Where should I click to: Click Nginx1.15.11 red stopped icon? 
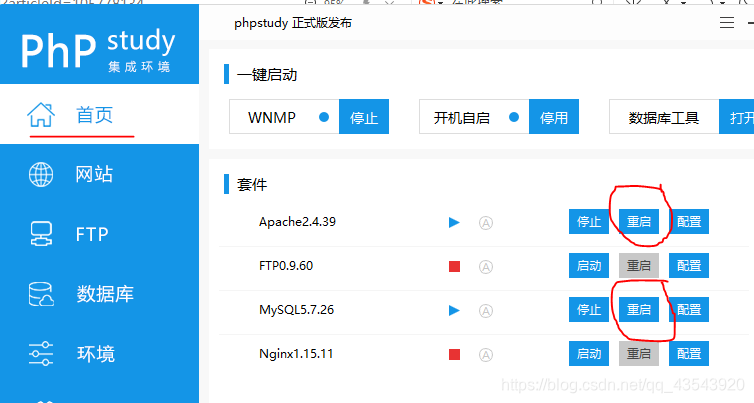(454, 354)
